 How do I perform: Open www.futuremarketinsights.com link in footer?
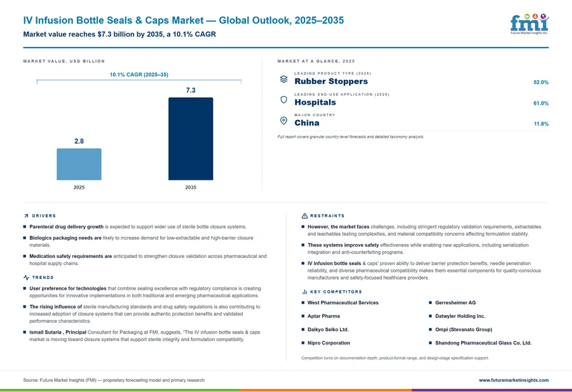[x=514, y=380]
